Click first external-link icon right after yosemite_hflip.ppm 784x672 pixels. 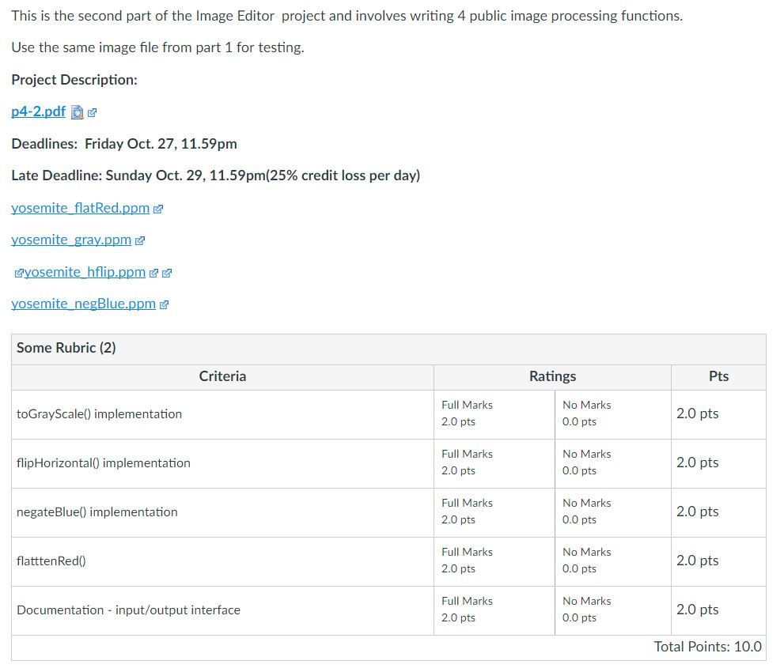tap(153, 273)
